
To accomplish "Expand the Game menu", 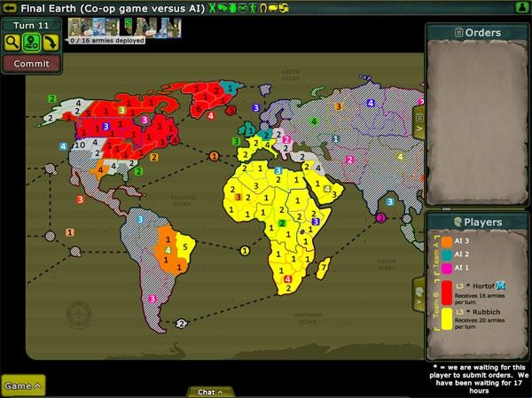I will point(22,386).
